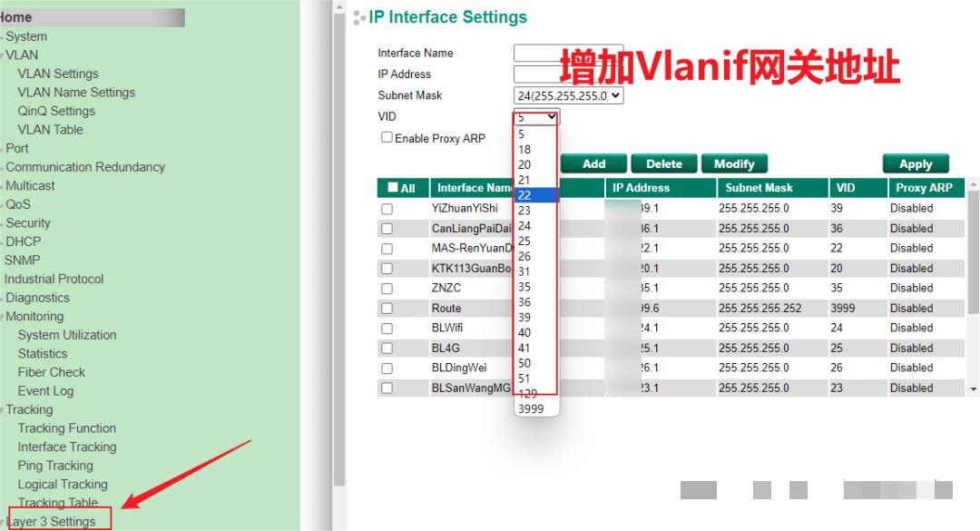
Task: Expand the Multicast section
Action: click(x=30, y=186)
